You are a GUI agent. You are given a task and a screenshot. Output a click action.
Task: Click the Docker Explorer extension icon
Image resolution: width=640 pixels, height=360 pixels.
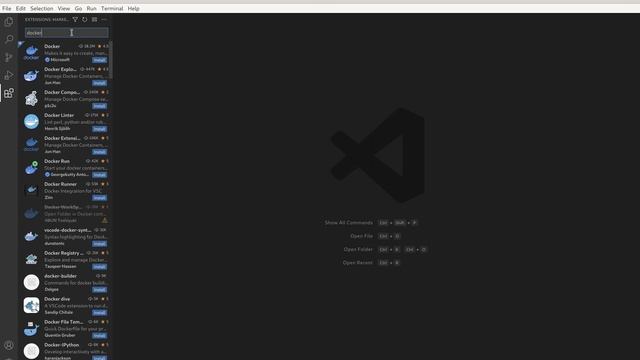pyautogui.click(x=31, y=76)
